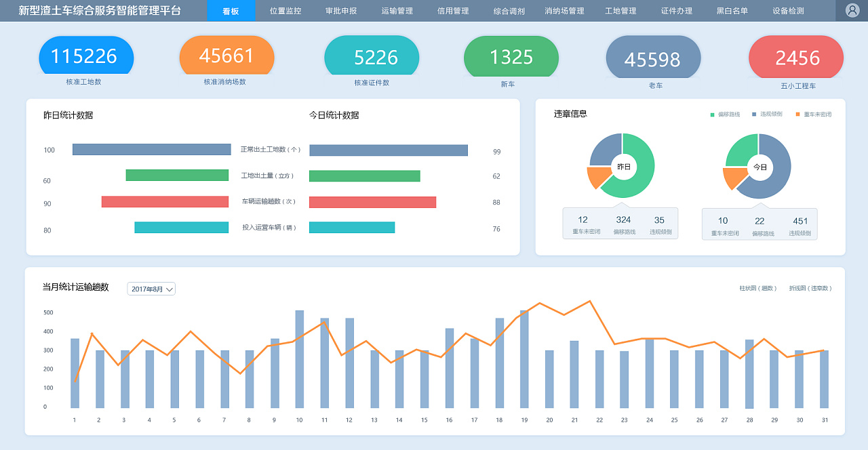Click today's red 车辆运输趟数 bar
Viewport: 868px width, 450px height.
point(372,202)
